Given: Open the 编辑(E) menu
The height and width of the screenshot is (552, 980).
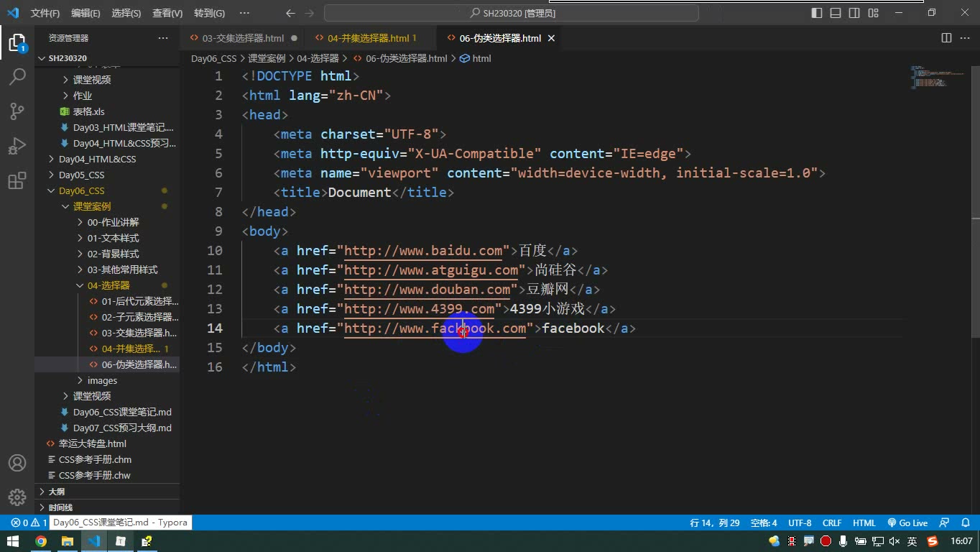Looking at the screenshot, I should (85, 13).
